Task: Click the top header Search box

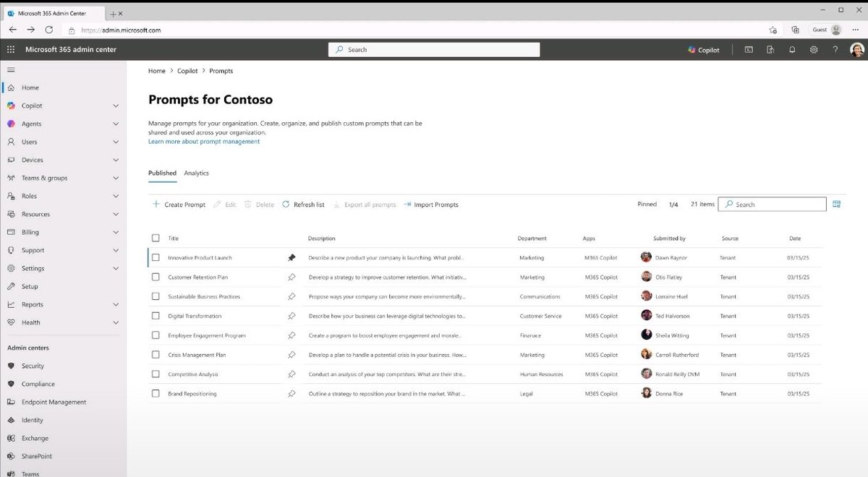Action: tap(434, 50)
